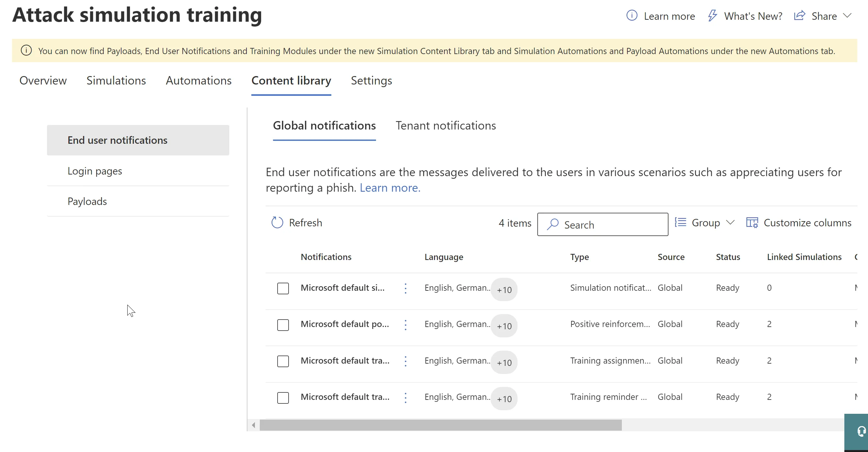Go to the Automations tab
The width and height of the screenshot is (868, 452).
pyautogui.click(x=199, y=81)
